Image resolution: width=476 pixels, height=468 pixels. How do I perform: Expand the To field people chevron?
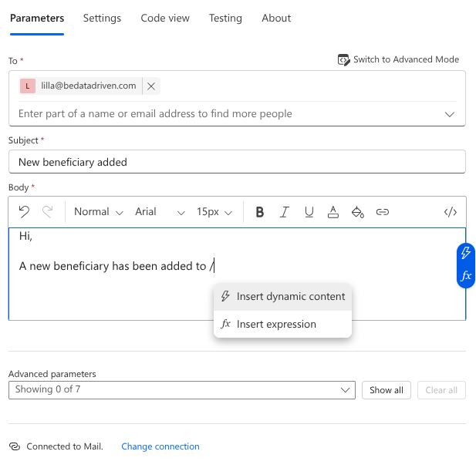pyautogui.click(x=449, y=114)
